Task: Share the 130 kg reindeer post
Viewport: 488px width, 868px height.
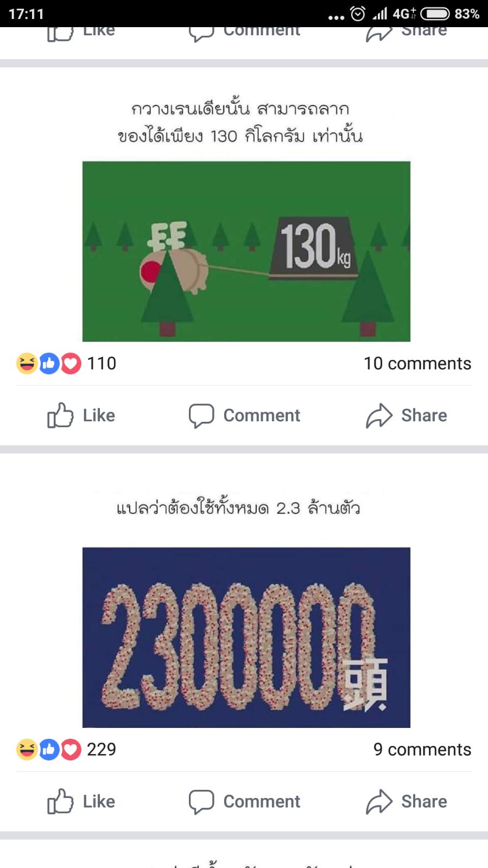Action: [407, 415]
